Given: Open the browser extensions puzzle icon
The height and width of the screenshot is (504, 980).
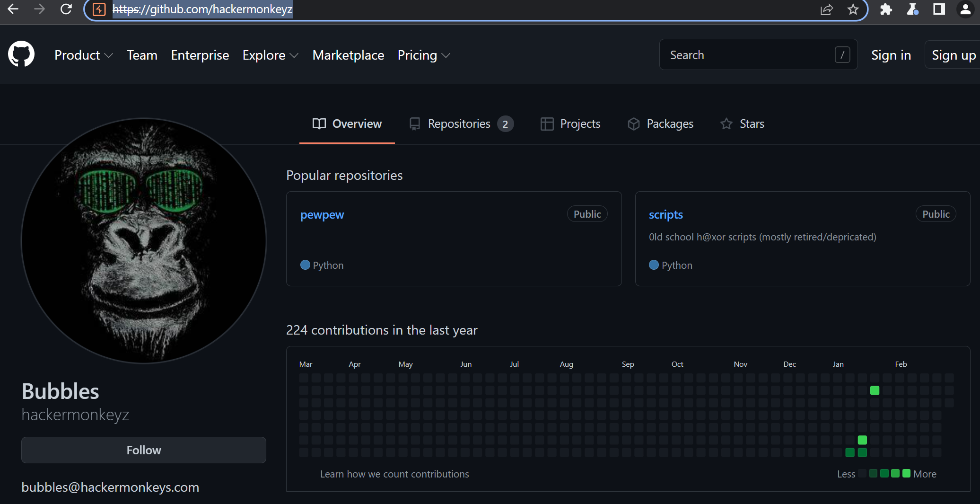Looking at the screenshot, I should (886, 9).
